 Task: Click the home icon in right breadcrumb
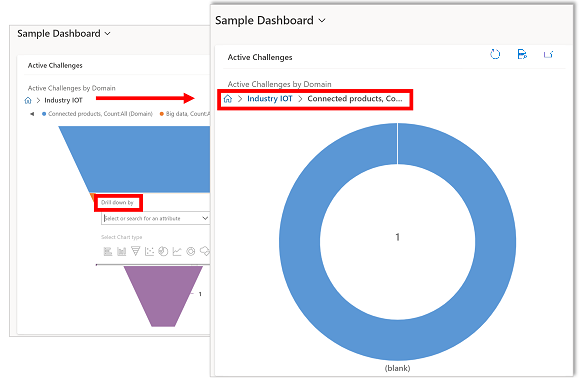pyautogui.click(x=228, y=99)
